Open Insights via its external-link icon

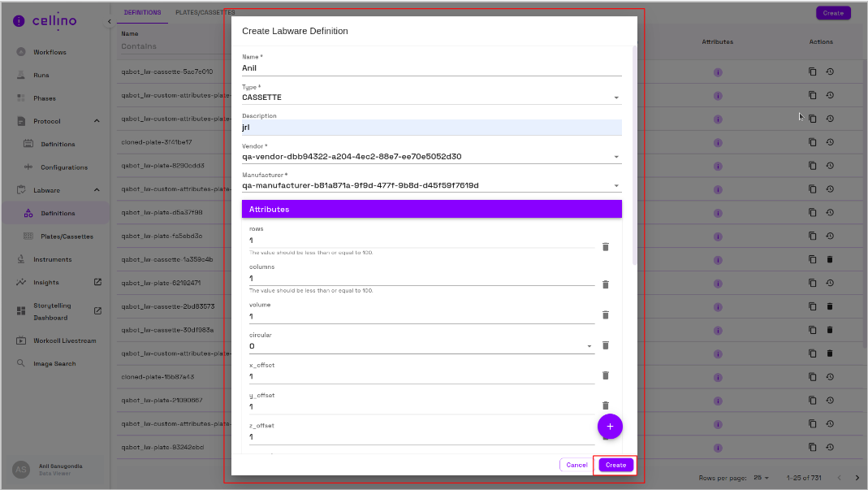97,281
